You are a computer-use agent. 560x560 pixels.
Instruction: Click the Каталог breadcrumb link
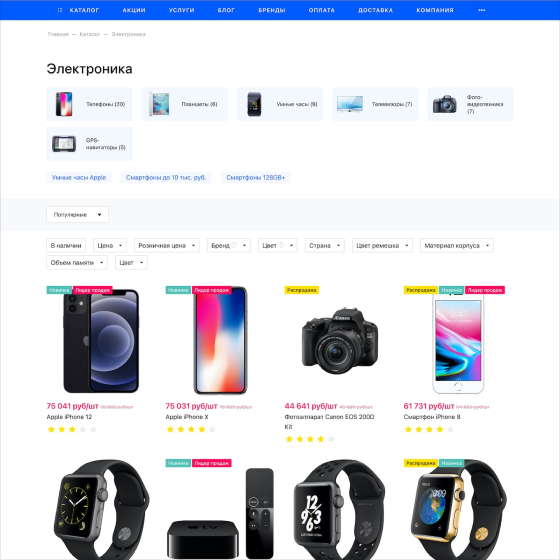pos(90,34)
